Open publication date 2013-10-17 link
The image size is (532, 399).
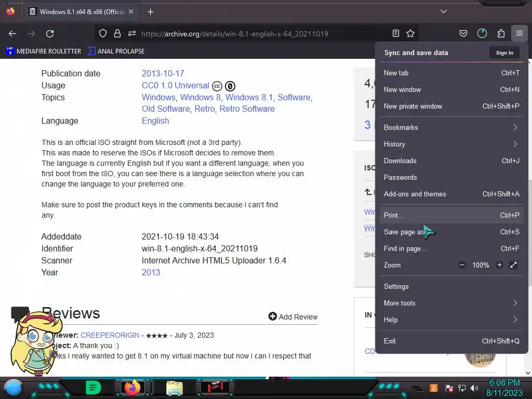point(163,74)
